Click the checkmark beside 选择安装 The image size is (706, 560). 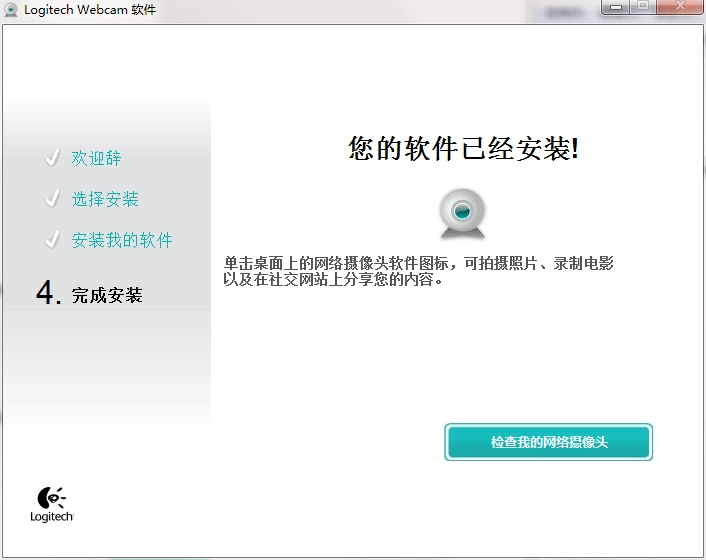(x=53, y=199)
